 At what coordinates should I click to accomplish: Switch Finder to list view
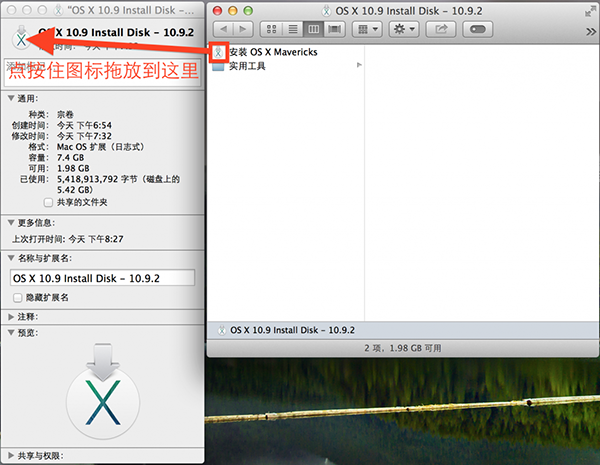293,29
